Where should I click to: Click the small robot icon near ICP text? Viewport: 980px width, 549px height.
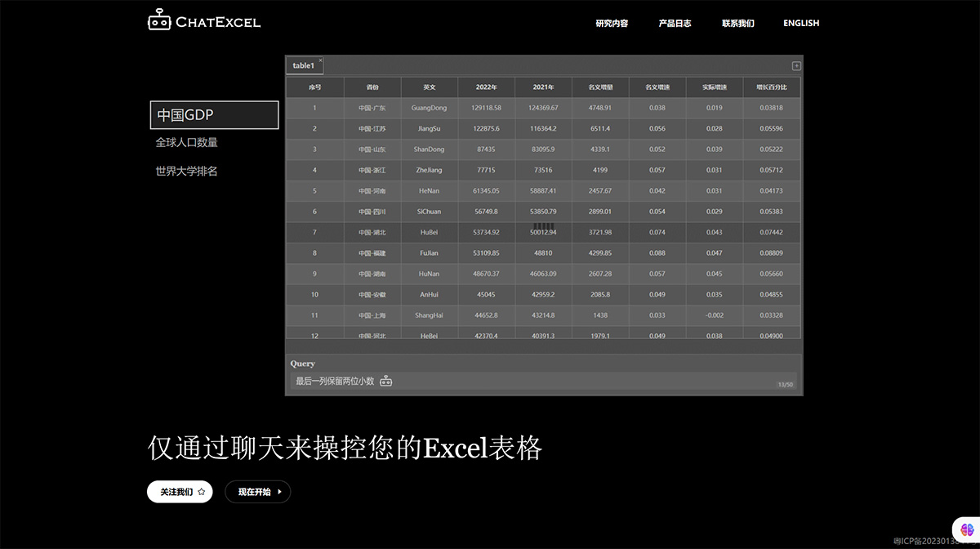click(897, 539)
